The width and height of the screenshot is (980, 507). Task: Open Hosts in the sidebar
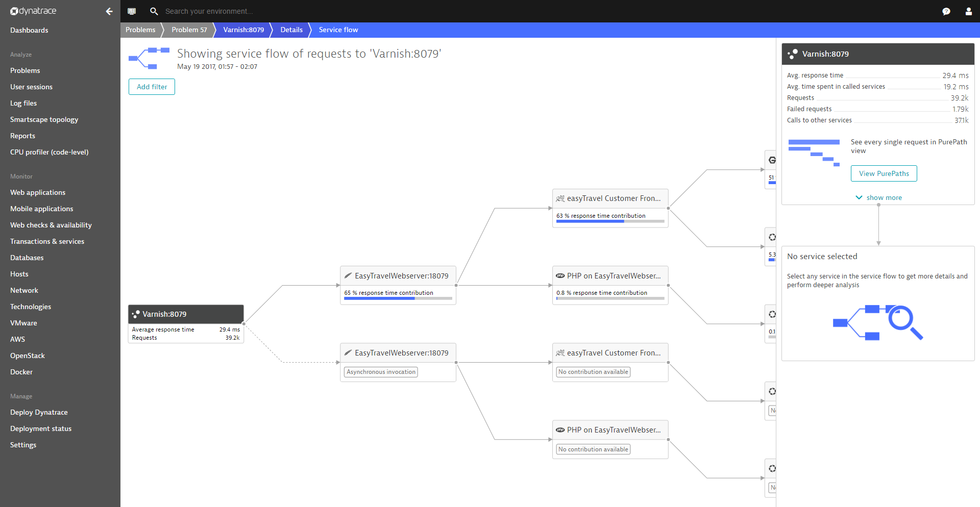pos(19,274)
